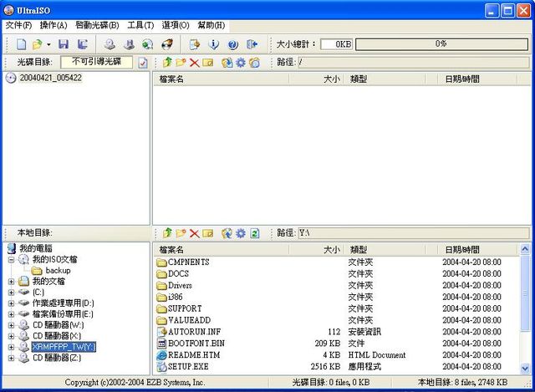Click the add files toolbar icon
This screenshot has height=392, width=535.
tap(195, 44)
